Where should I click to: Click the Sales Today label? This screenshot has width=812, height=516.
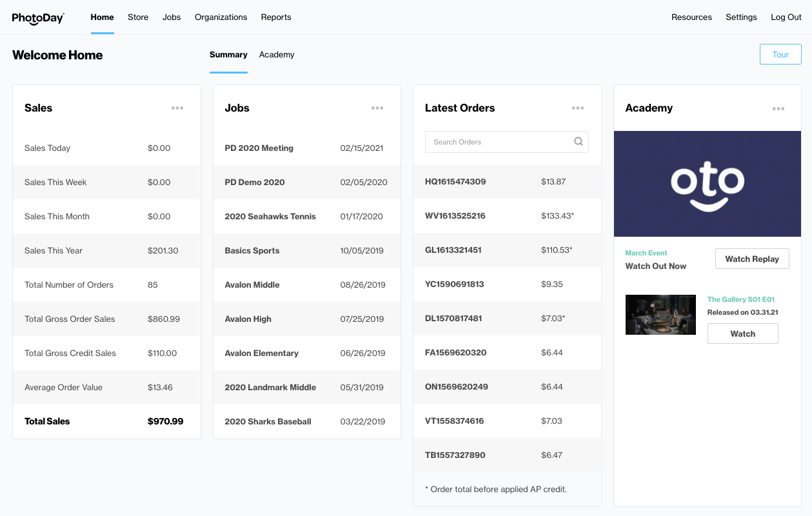(48, 148)
